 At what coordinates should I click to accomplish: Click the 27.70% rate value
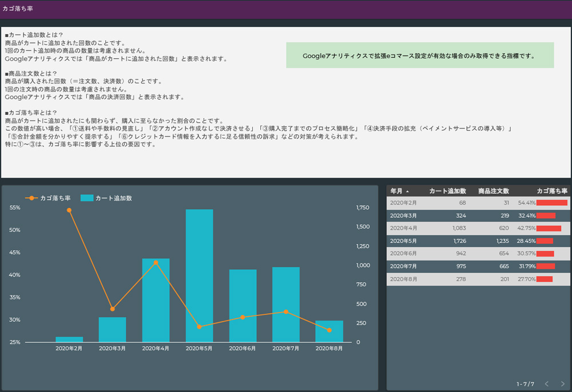tap(527, 279)
